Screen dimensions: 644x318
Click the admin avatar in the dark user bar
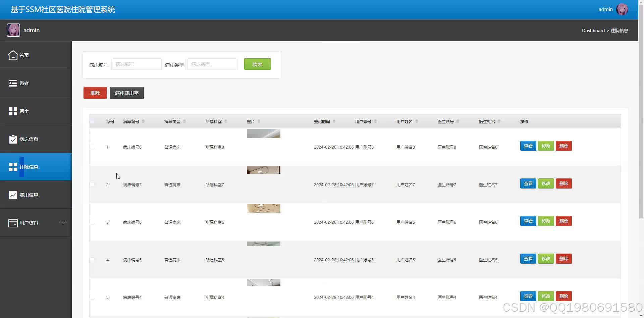tap(13, 30)
